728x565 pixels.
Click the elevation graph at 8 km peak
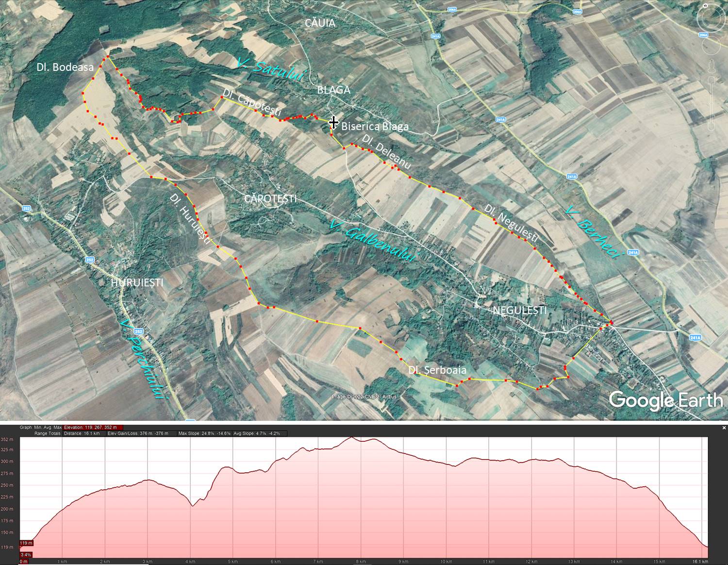[x=353, y=438]
